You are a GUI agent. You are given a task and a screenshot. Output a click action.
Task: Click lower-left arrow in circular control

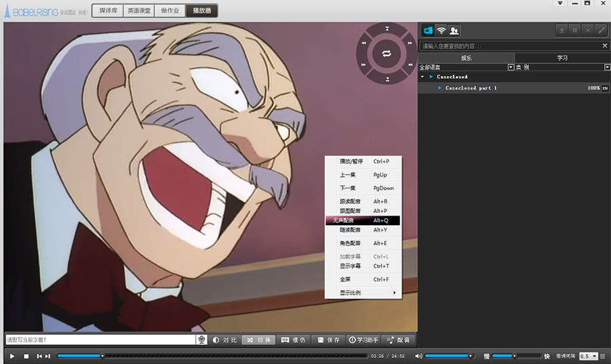click(363, 64)
